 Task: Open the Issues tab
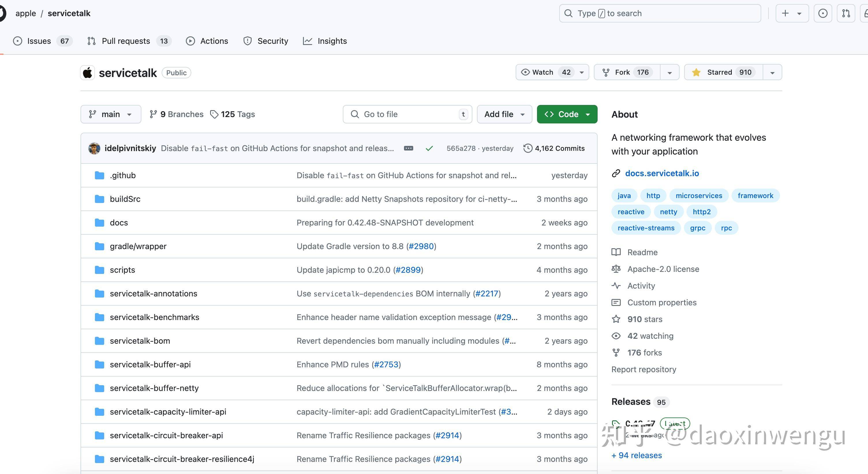click(x=42, y=41)
